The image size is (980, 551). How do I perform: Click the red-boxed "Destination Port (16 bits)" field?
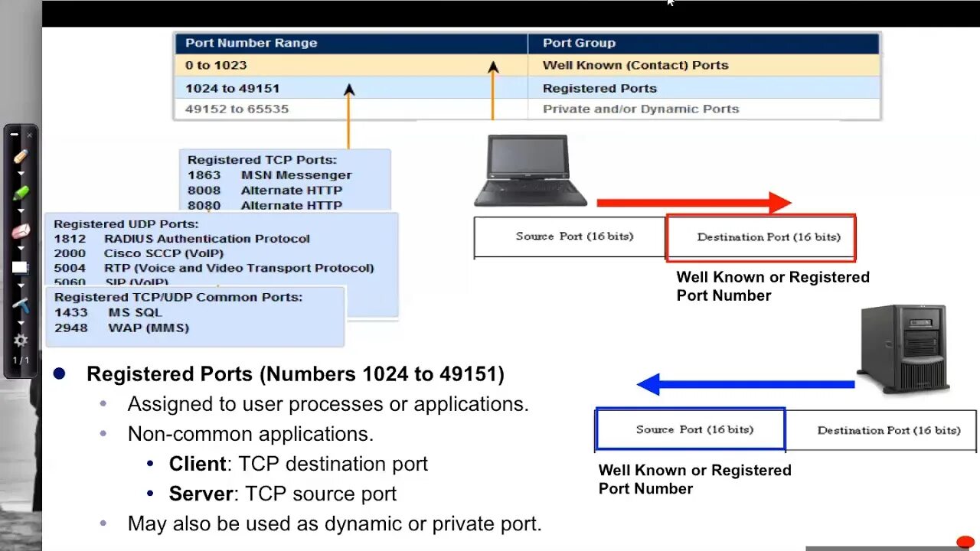[x=761, y=237]
